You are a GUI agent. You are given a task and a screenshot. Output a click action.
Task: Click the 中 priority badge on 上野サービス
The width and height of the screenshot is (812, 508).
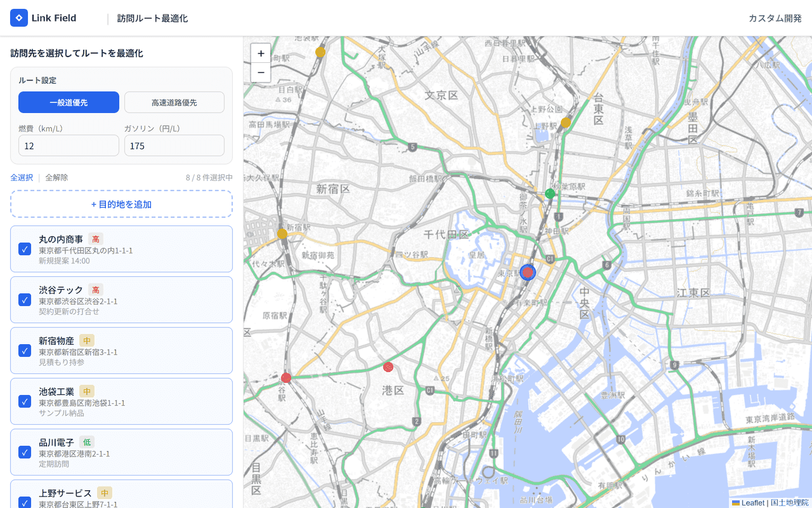(x=105, y=493)
